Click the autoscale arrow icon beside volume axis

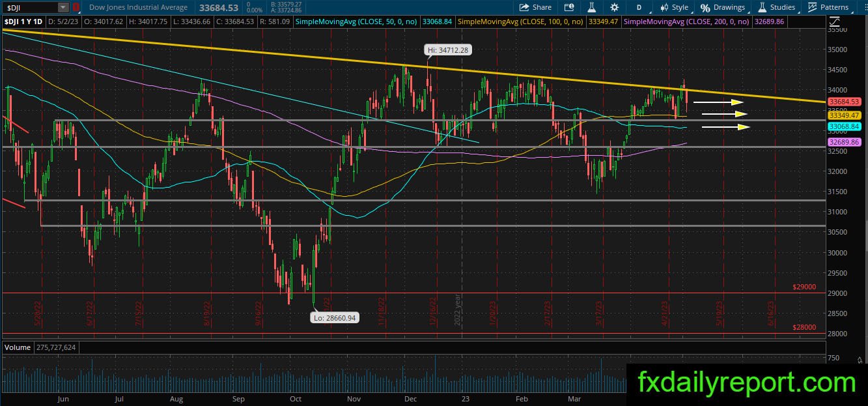coord(859,359)
